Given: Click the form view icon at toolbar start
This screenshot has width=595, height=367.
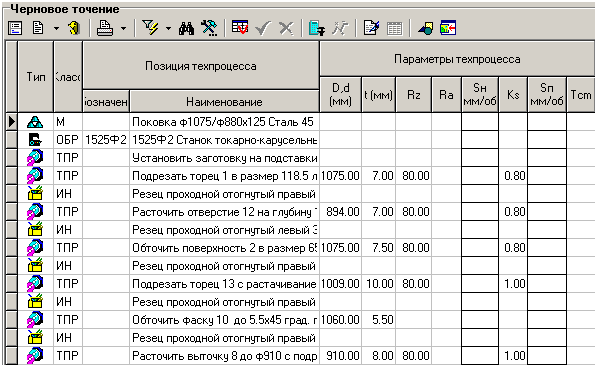Looking at the screenshot, I should pyautogui.click(x=15, y=28).
